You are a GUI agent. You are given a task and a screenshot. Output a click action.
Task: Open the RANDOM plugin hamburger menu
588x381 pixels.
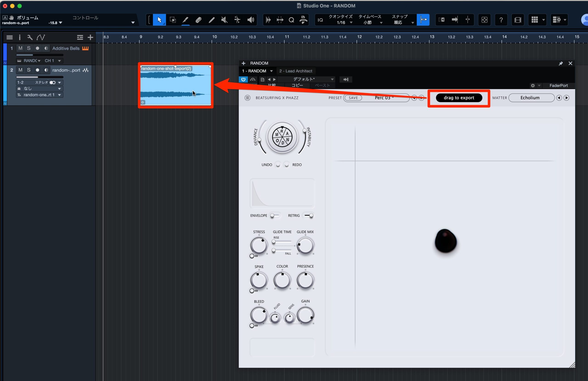click(x=247, y=98)
